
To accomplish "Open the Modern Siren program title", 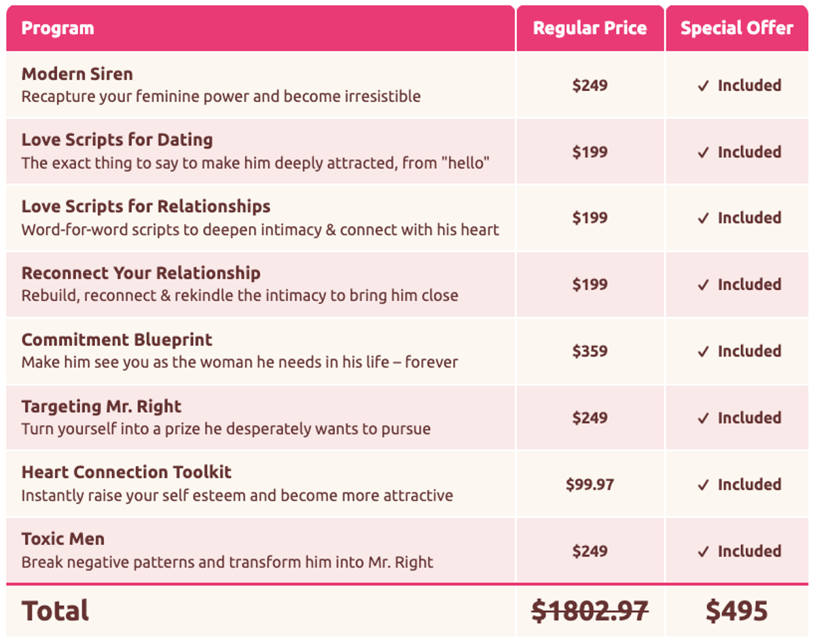I will pos(77,73).
